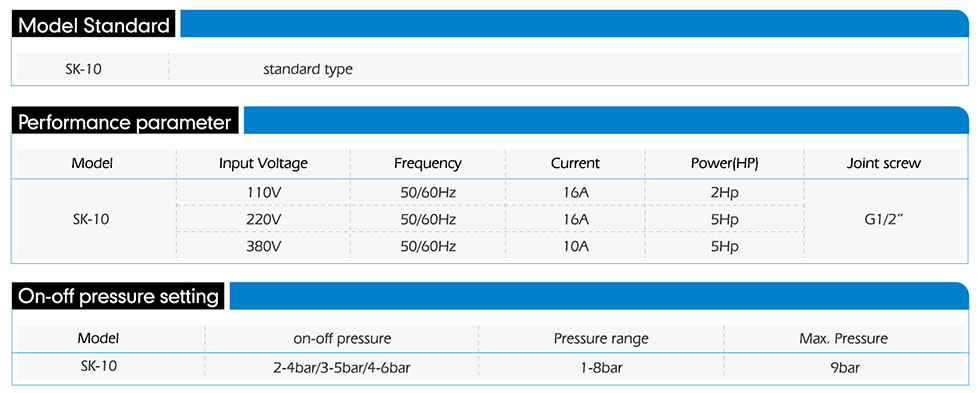Click the Current column header
Viewport: 980px width, 393px height.
(x=575, y=164)
